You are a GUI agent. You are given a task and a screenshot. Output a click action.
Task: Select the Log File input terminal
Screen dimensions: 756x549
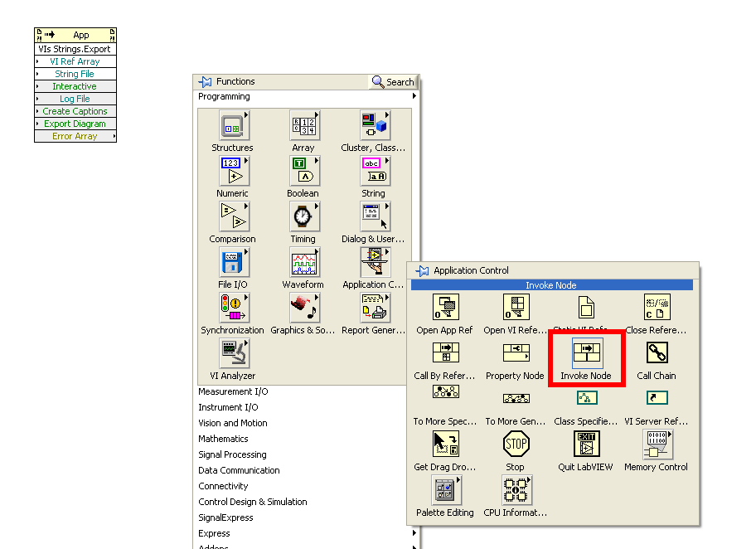tap(75, 99)
